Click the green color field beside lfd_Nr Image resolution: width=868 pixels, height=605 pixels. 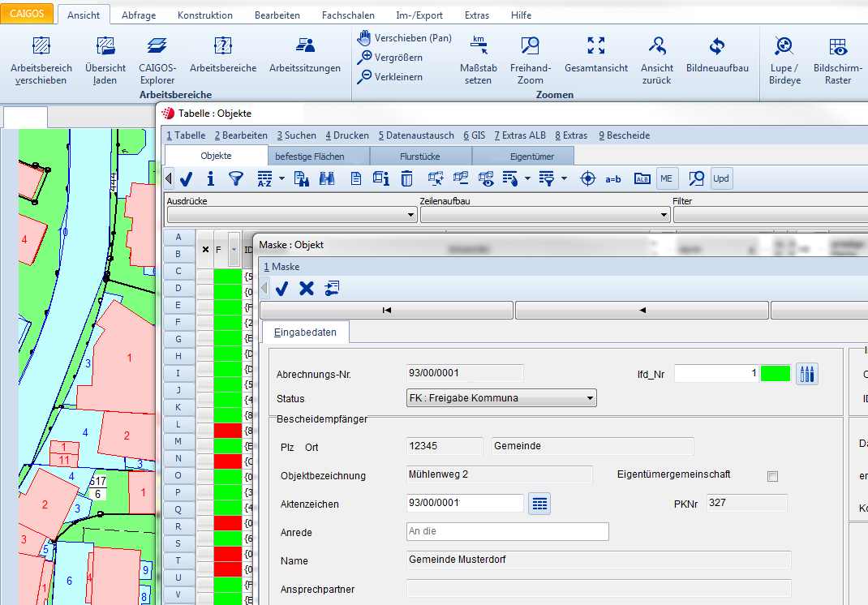(776, 373)
